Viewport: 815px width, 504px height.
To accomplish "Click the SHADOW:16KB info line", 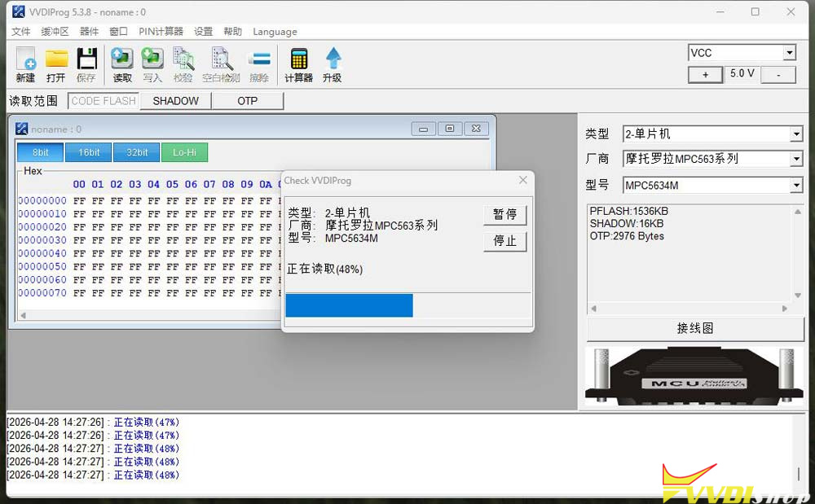I will point(627,224).
